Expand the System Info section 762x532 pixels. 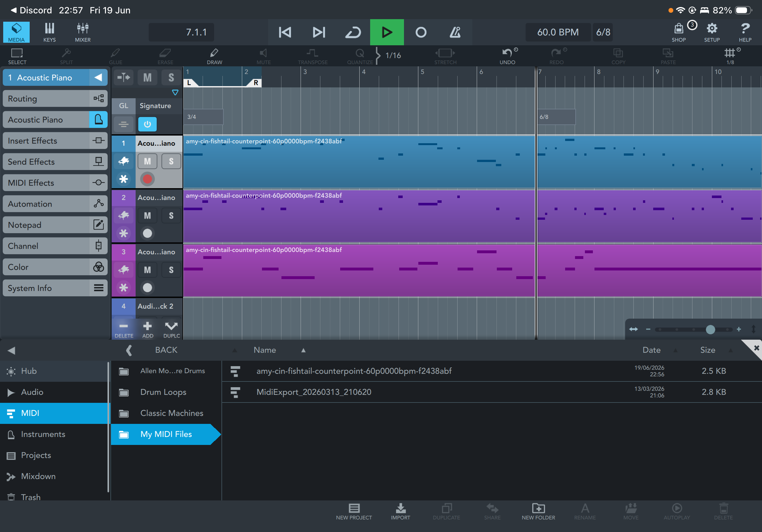click(55, 288)
